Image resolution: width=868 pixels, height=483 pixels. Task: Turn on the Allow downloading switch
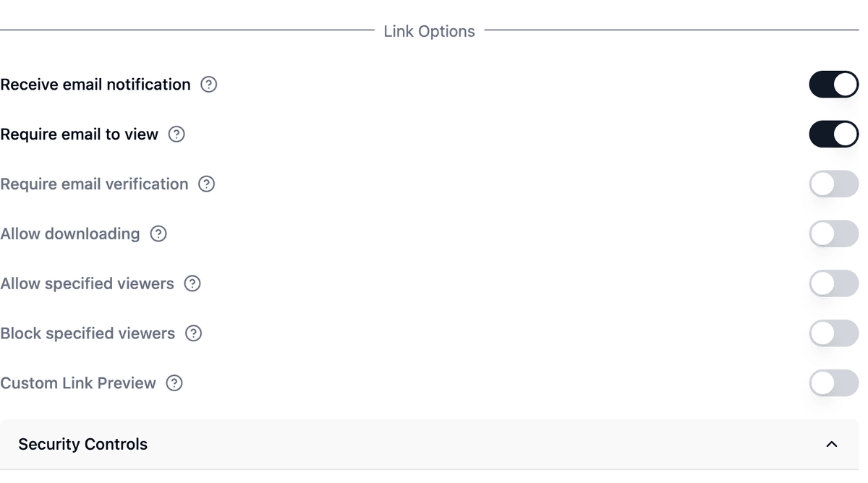click(x=833, y=234)
